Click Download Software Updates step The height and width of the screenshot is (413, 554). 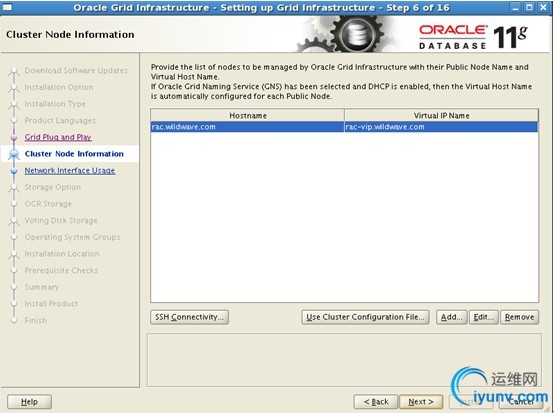pos(76,71)
